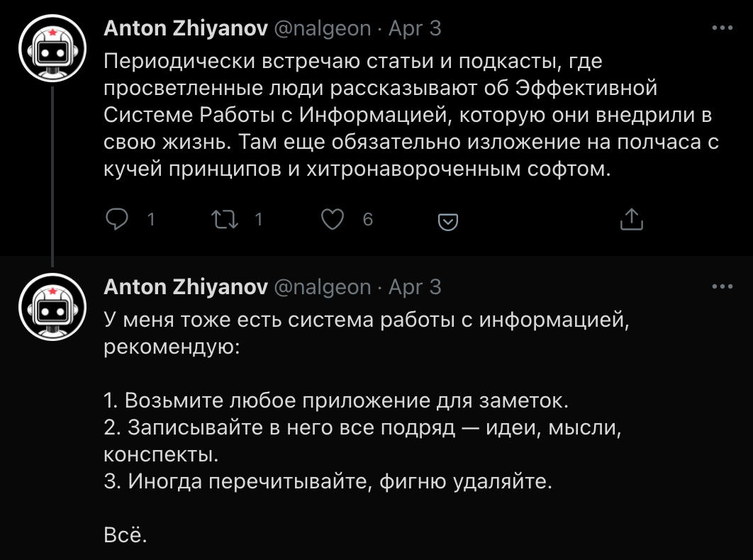Open the Apr 3 timestamp of the first tweet
This screenshot has height=560, width=753.
click(x=415, y=28)
